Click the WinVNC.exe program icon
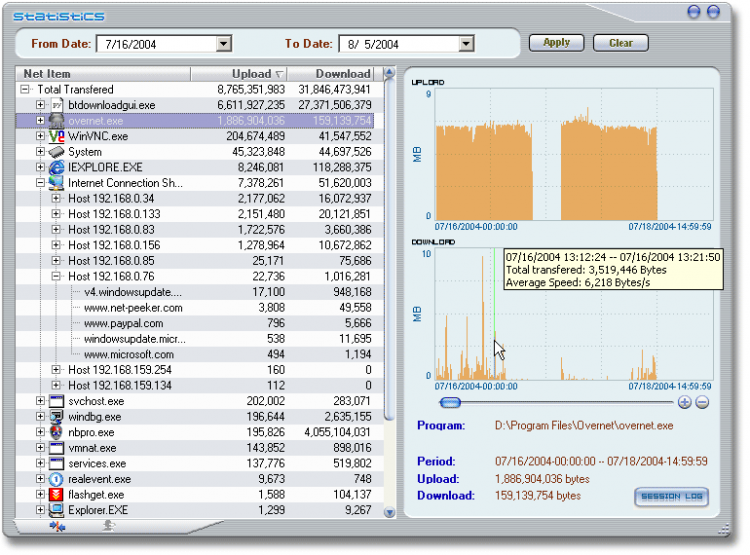Image resolution: width=750 pixels, height=555 pixels. tap(57, 136)
